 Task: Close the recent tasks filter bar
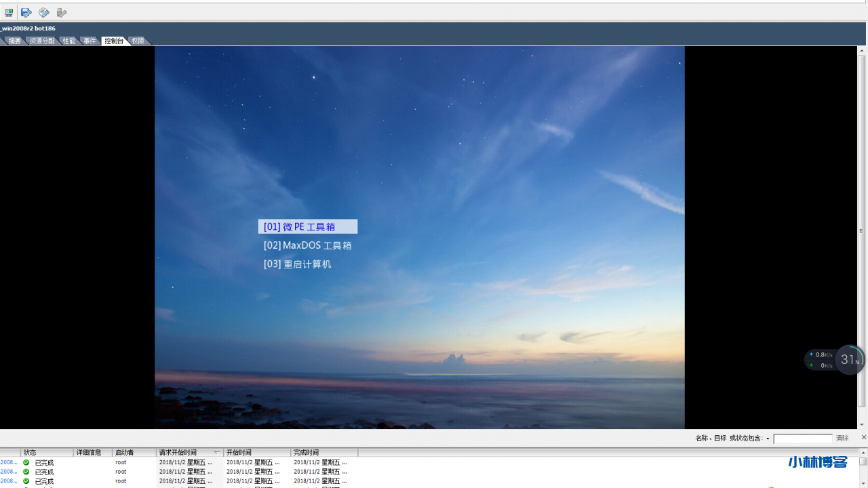pyautogui.click(x=863, y=437)
